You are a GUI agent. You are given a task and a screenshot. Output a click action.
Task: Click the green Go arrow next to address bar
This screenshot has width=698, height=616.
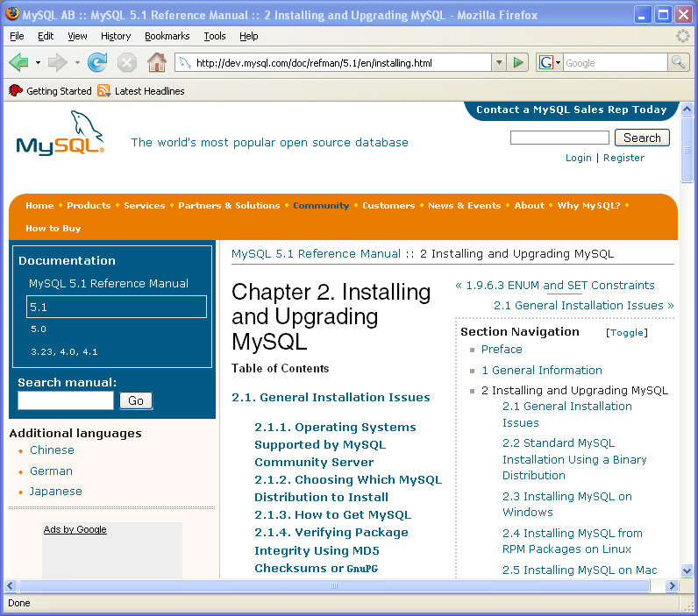click(517, 63)
